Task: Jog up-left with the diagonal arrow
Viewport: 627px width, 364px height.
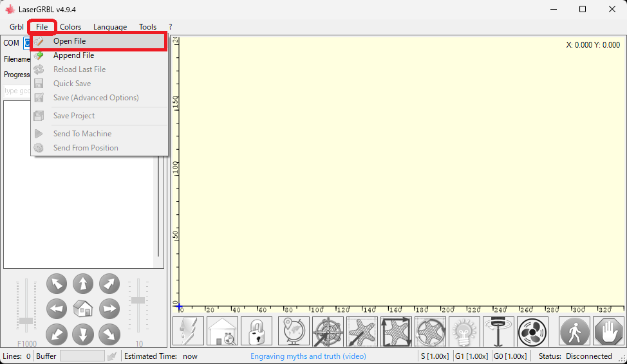Action: click(x=57, y=284)
